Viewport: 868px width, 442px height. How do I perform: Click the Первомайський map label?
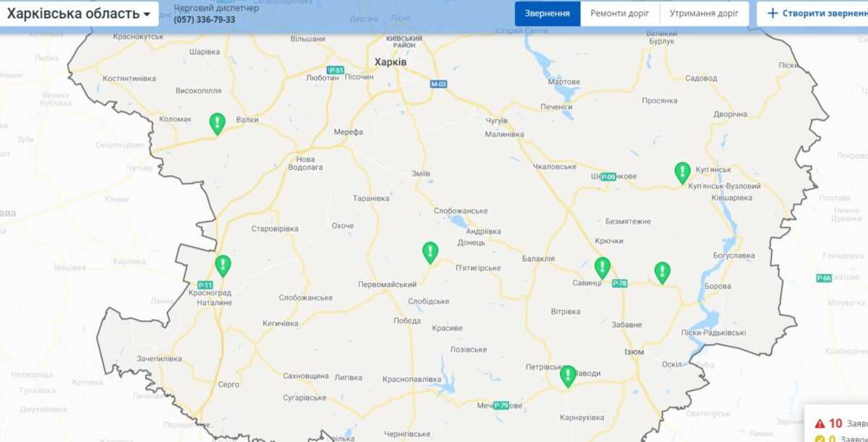[387, 285]
